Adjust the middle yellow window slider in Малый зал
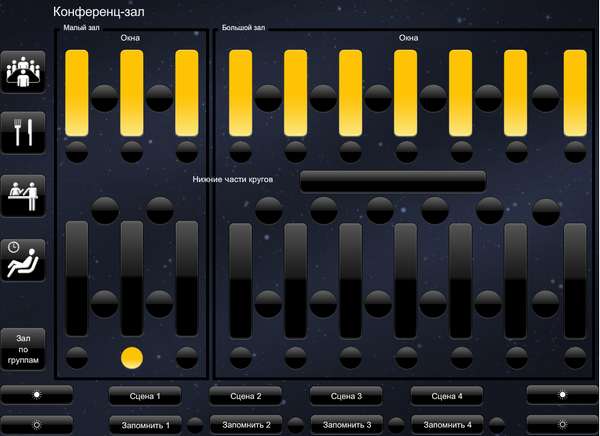600x436 pixels. tap(132, 93)
